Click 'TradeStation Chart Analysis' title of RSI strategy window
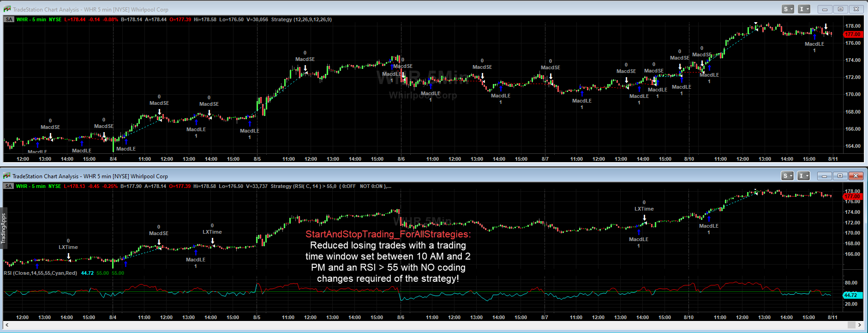The width and height of the screenshot is (868, 333). point(45,176)
